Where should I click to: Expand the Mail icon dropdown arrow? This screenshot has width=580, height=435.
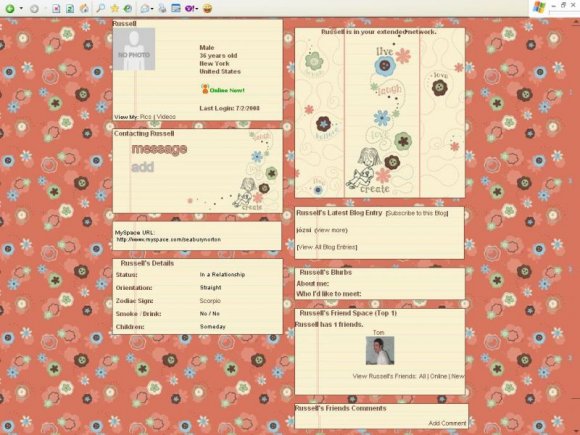(152, 9)
